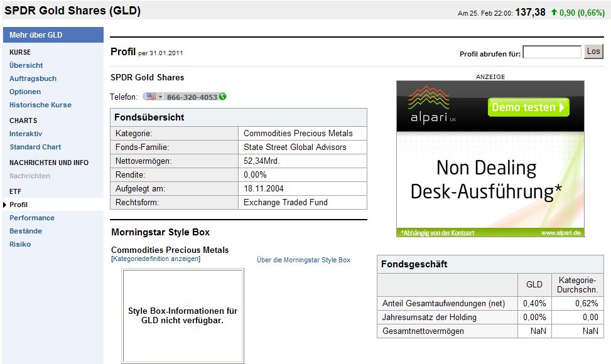The width and height of the screenshot is (611, 364).
Task: Open the Performance page
Action: click(x=32, y=218)
